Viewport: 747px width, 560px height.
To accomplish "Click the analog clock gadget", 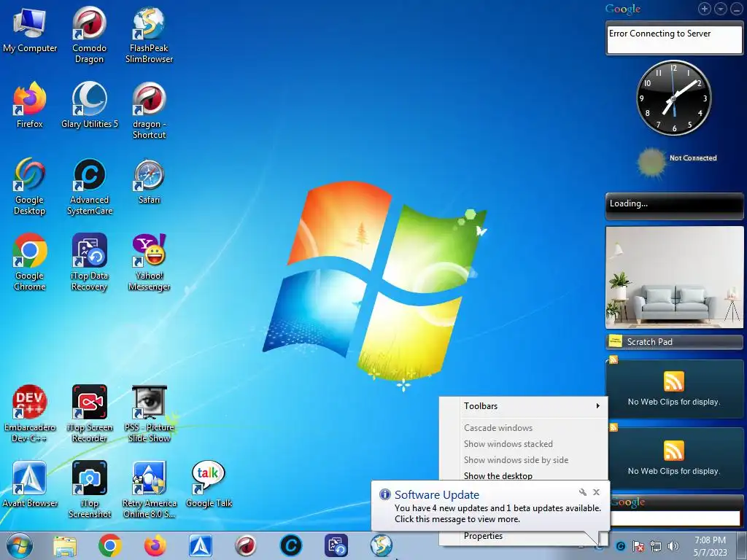I will click(x=673, y=98).
